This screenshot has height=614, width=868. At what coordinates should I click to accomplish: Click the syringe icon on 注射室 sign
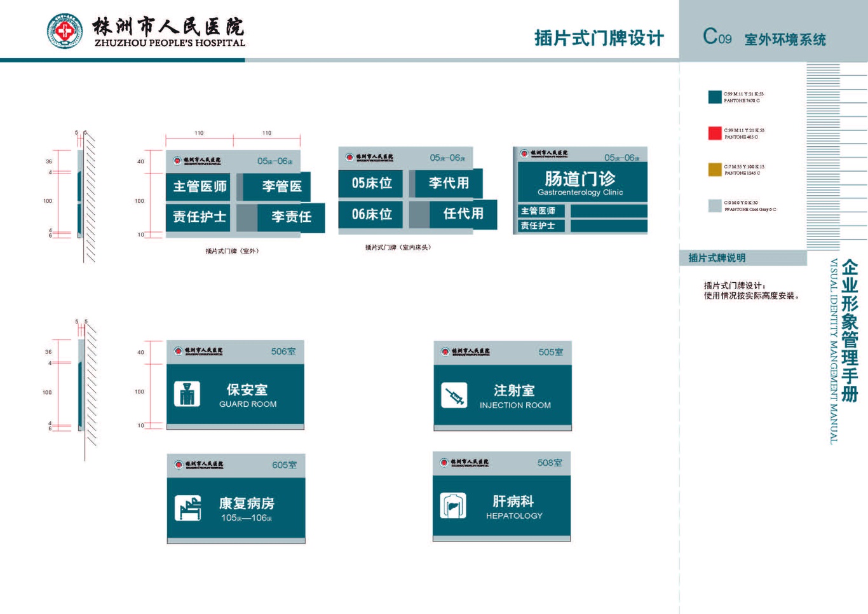click(x=454, y=395)
